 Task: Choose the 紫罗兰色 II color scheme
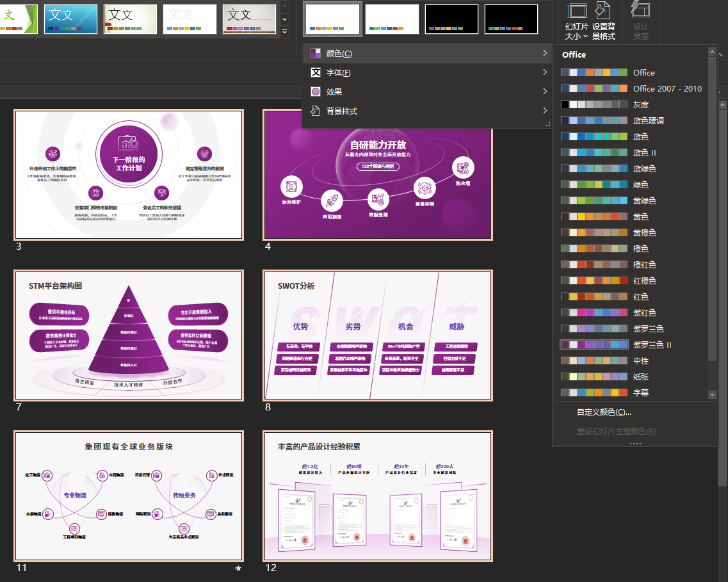pyautogui.click(x=631, y=345)
